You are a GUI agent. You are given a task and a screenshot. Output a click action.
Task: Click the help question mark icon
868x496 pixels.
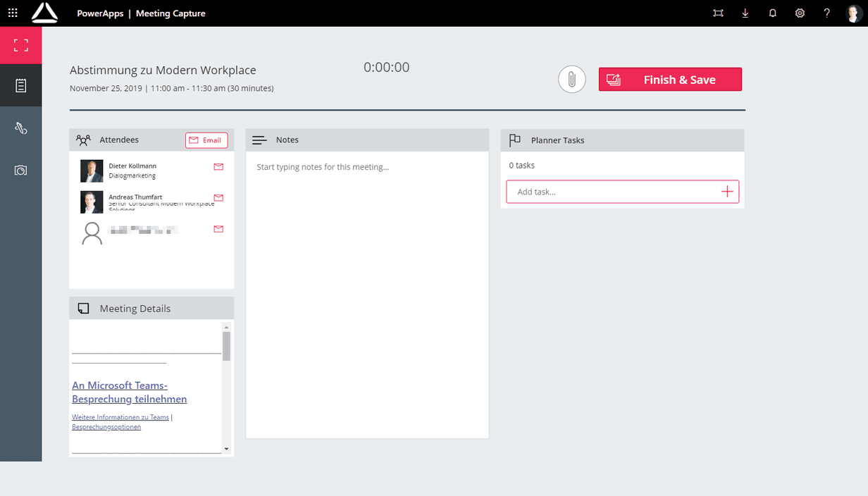tap(827, 13)
